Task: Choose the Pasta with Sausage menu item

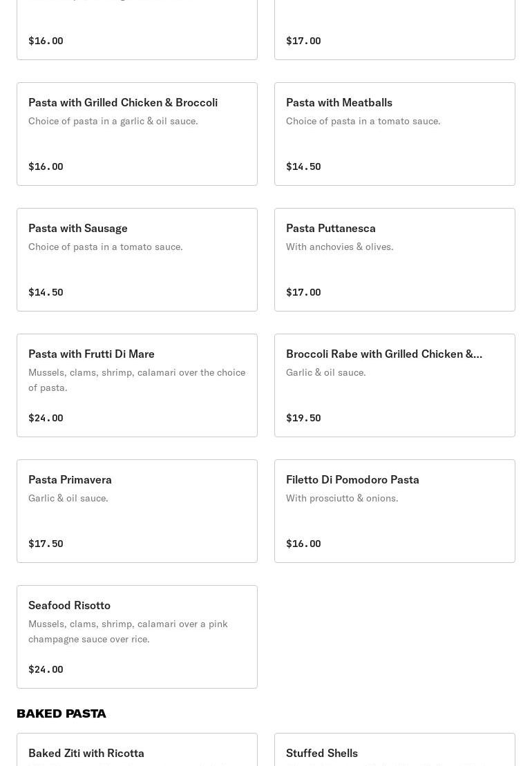Action: [x=137, y=260]
